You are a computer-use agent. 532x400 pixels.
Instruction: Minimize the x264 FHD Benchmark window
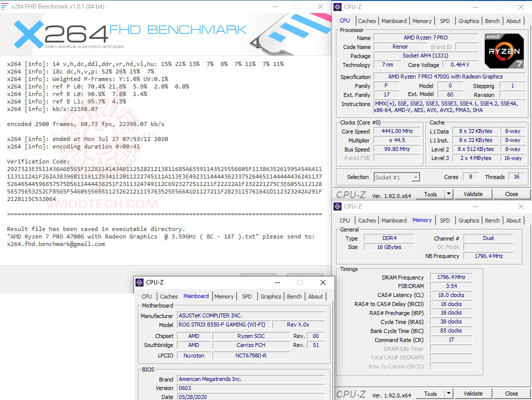click(275, 6)
